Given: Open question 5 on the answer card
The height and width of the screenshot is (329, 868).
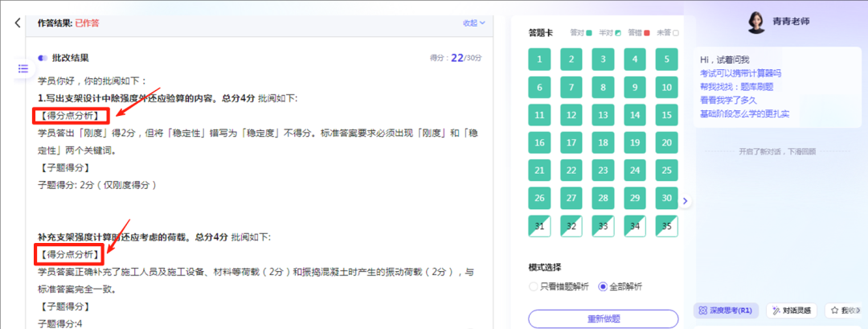Looking at the screenshot, I should (666, 59).
